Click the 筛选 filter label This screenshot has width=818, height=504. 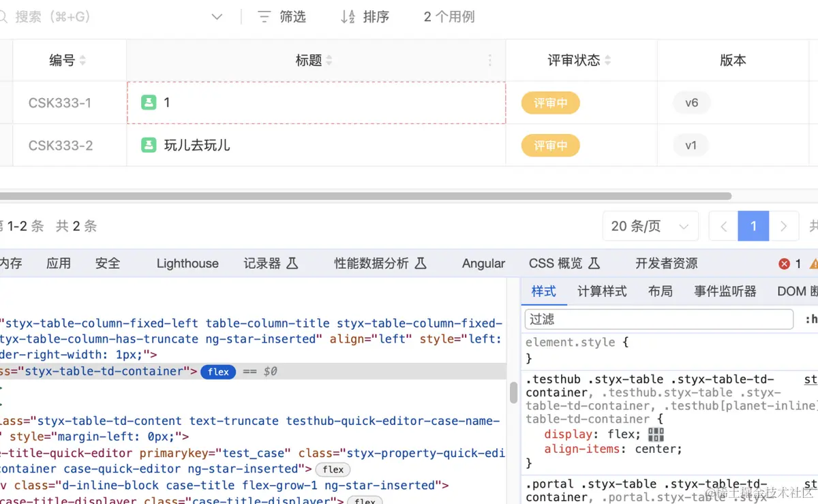(x=292, y=17)
